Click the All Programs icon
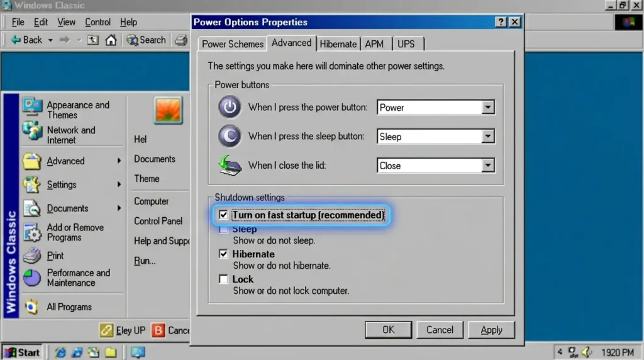The image size is (644, 360). [x=31, y=307]
